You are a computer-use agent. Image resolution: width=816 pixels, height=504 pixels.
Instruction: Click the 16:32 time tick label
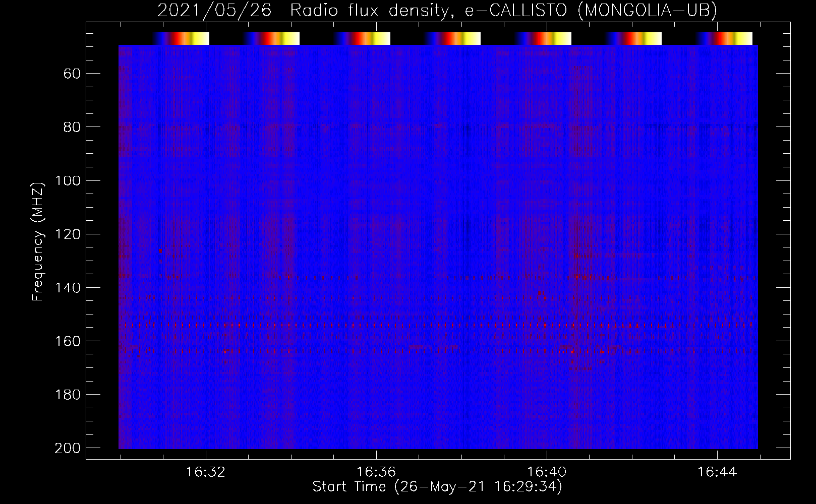(206, 472)
